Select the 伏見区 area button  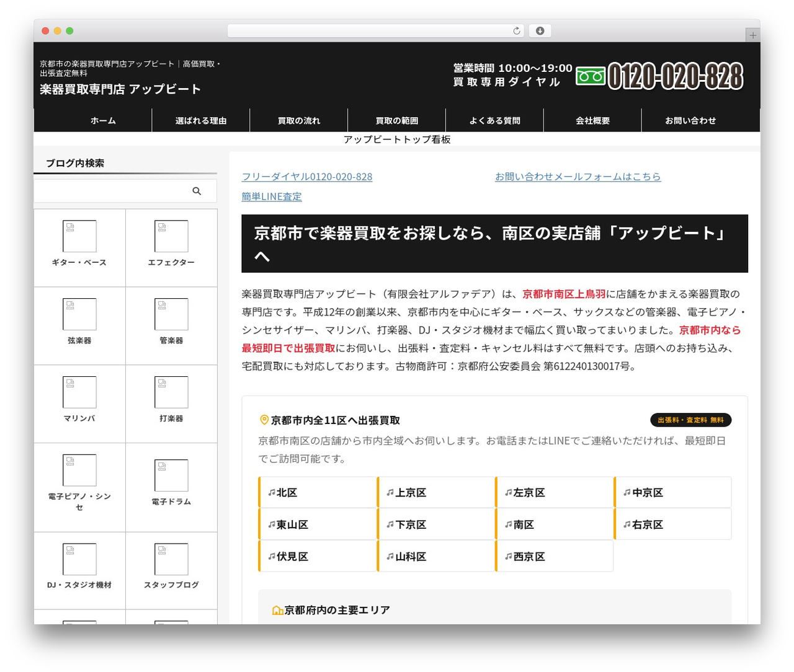click(317, 556)
